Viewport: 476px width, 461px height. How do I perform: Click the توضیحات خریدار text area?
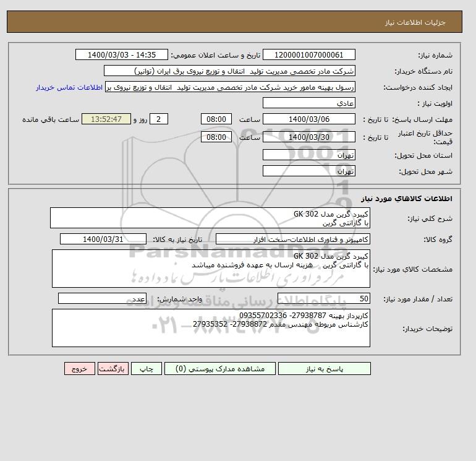click(211, 328)
